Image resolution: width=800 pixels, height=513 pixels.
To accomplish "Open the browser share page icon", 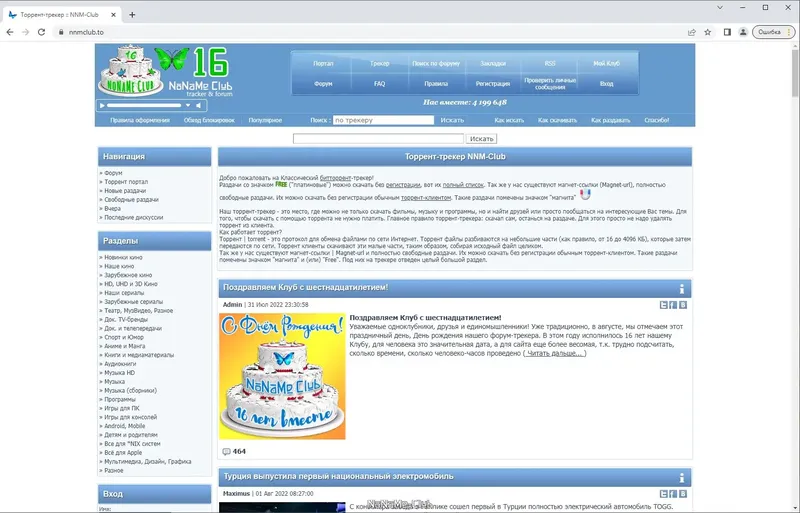I will (x=692, y=32).
